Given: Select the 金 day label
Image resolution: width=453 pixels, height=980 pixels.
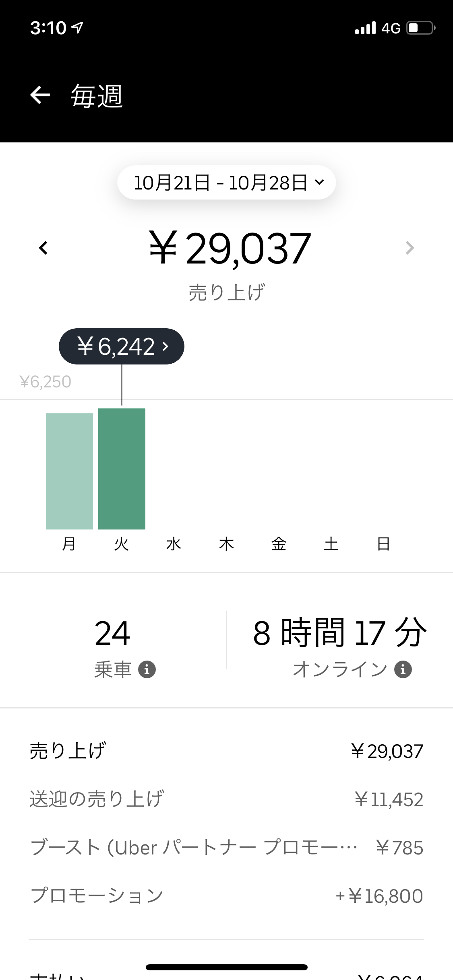Looking at the screenshot, I should pyautogui.click(x=279, y=544).
